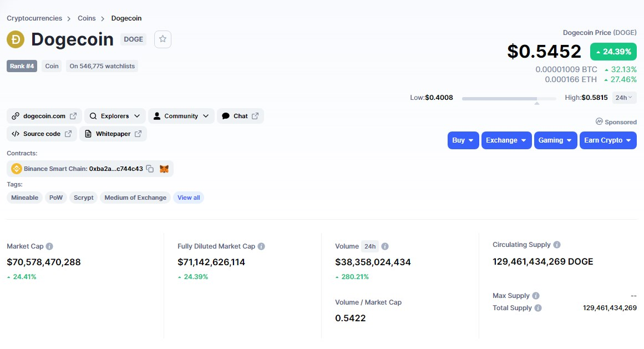Click the Chat speech bubble icon
This screenshot has height=349, width=644.
pos(225,116)
